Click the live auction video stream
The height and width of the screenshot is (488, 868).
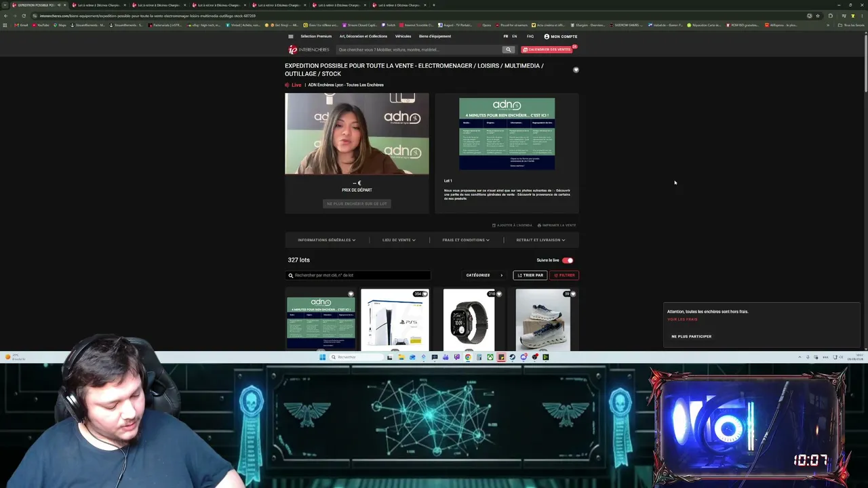[357, 134]
